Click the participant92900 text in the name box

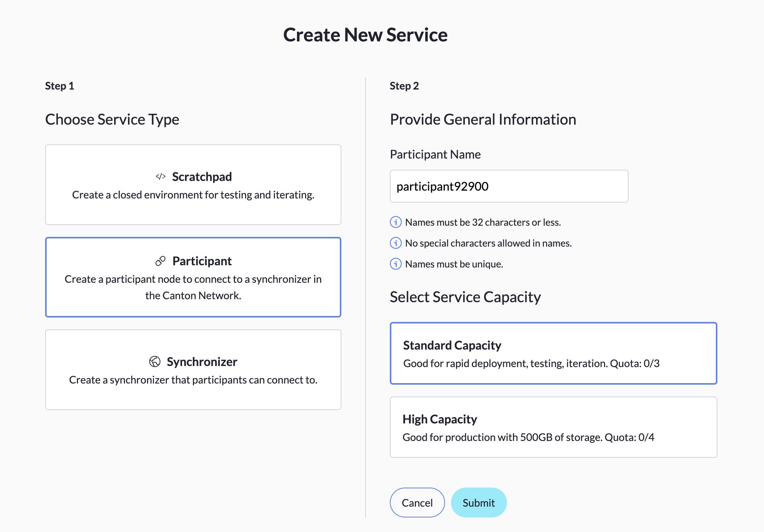pos(443,186)
